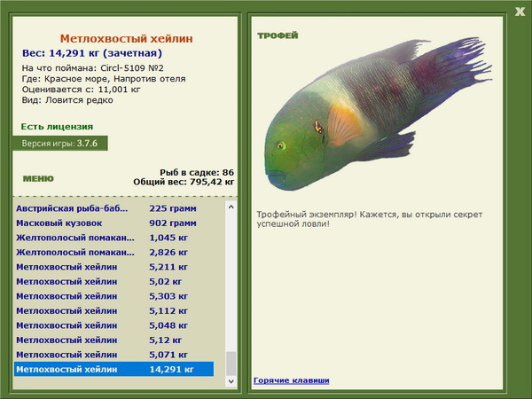Image resolution: width=532 pixels, height=399 pixels.
Task: Open the МЕНЮ menu
Action: pos(38,178)
